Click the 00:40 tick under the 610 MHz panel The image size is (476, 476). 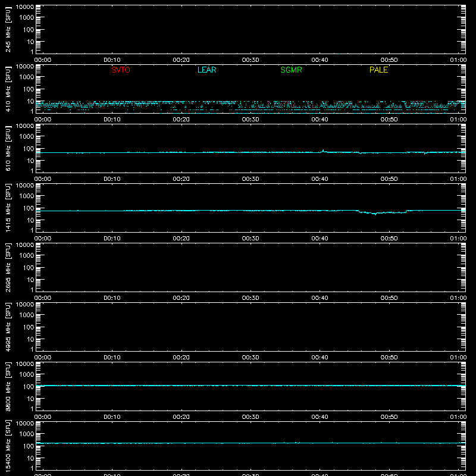320,179
